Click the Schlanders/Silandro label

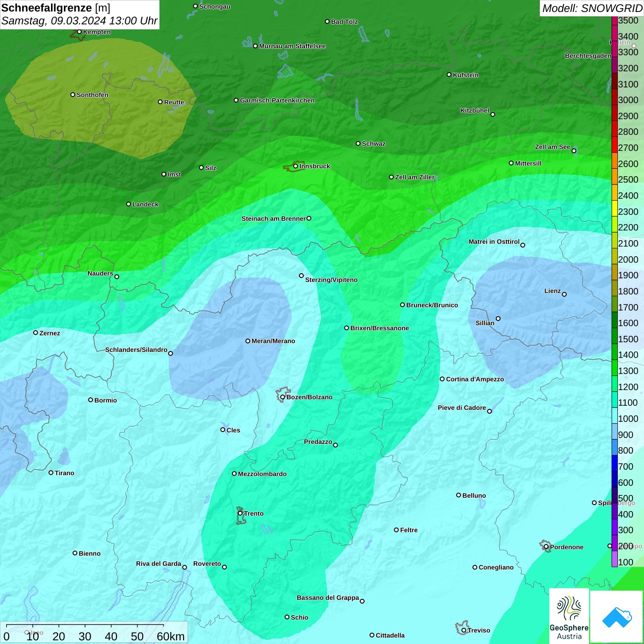tap(136, 350)
